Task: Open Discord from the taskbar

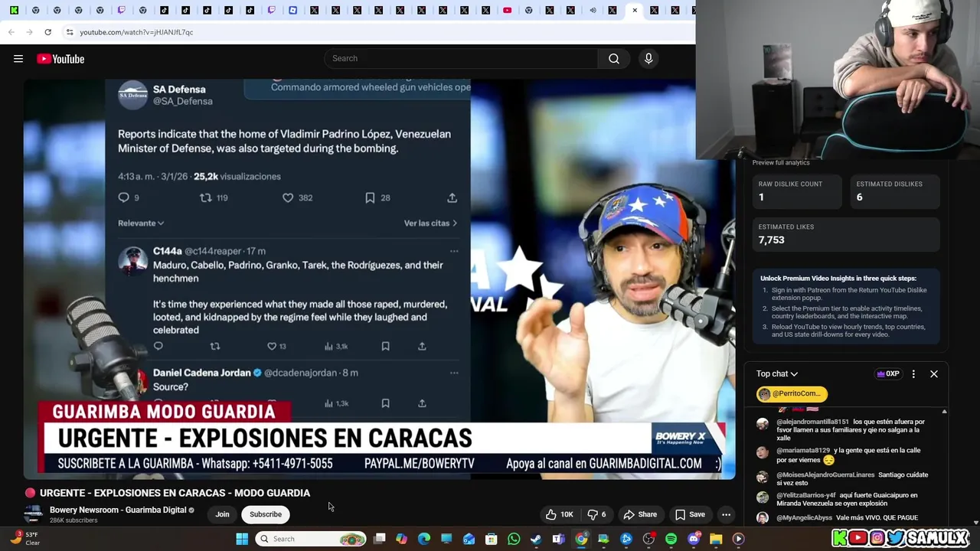Action: [x=694, y=539]
